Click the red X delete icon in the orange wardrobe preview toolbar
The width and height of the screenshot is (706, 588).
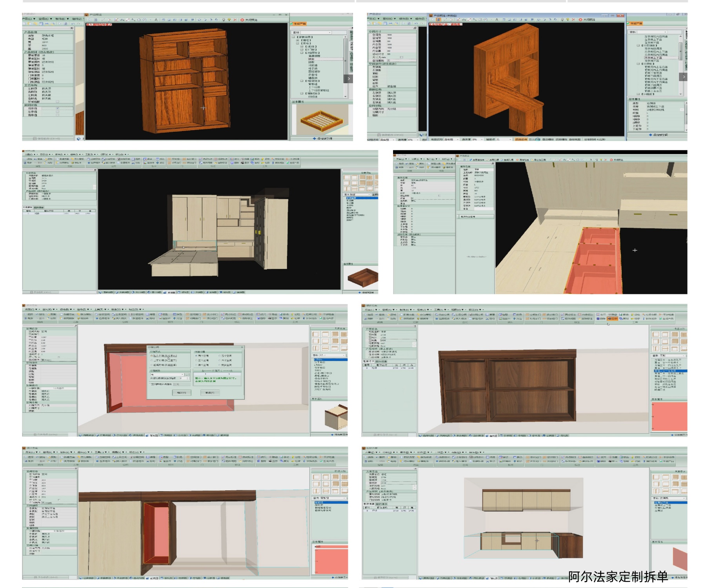[x=235, y=20]
